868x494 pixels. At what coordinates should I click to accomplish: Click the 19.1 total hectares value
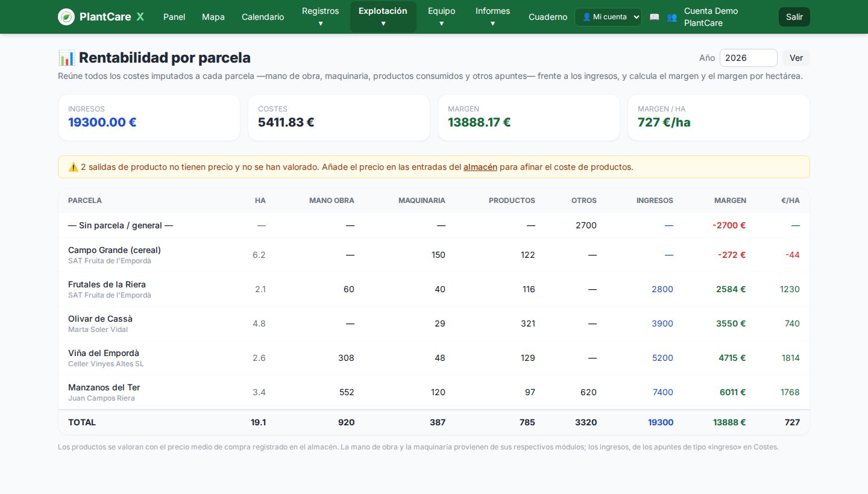[x=258, y=422]
